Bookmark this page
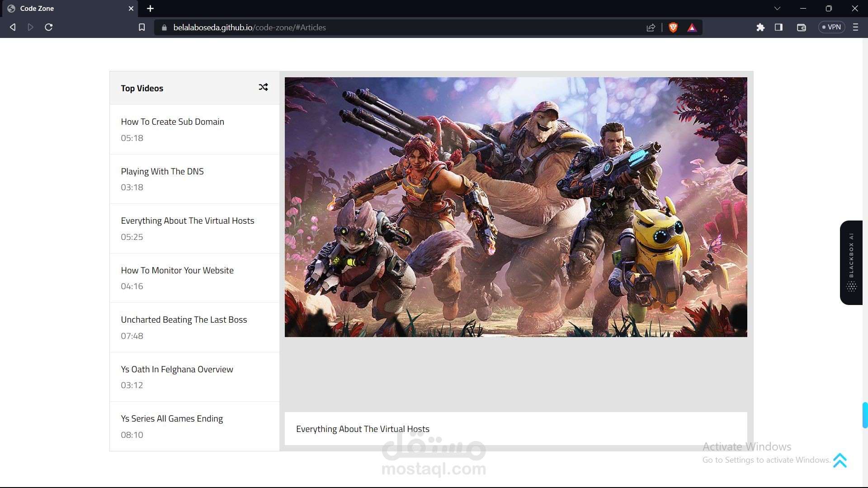Viewport: 868px width, 488px height. tap(142, 27)
